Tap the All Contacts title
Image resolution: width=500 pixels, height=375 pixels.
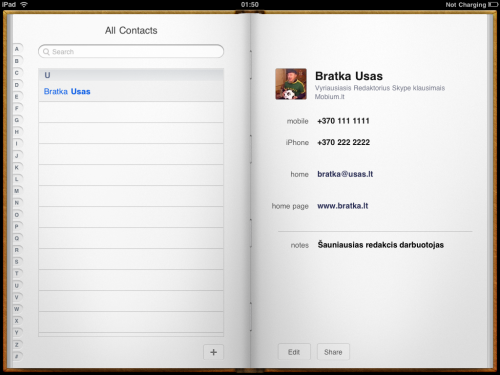coord(131,31)
